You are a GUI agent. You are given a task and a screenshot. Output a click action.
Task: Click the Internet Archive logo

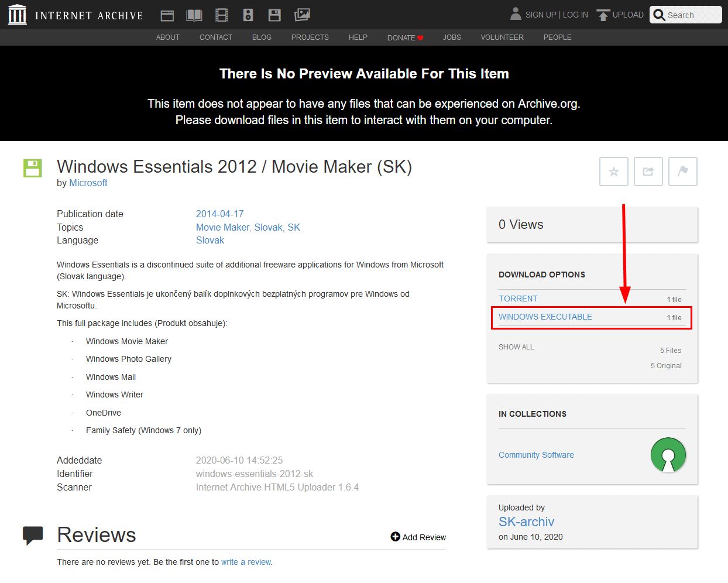pos(18,15)
